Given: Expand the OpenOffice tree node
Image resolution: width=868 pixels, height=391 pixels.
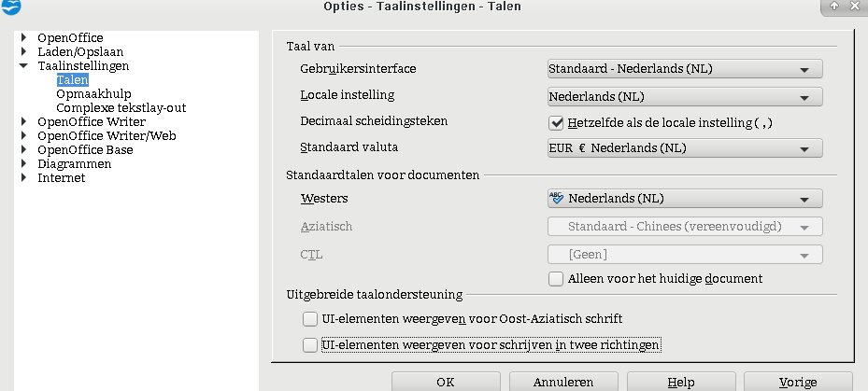Looking at the screenshot, I should click(23, 38).
